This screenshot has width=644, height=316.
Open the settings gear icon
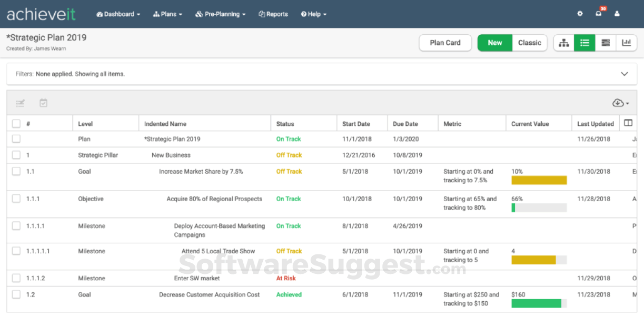tap(580, 14)
